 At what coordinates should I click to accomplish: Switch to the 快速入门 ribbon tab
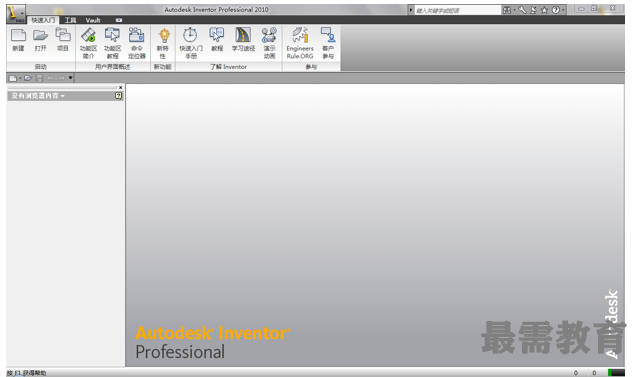pos(43,20)
